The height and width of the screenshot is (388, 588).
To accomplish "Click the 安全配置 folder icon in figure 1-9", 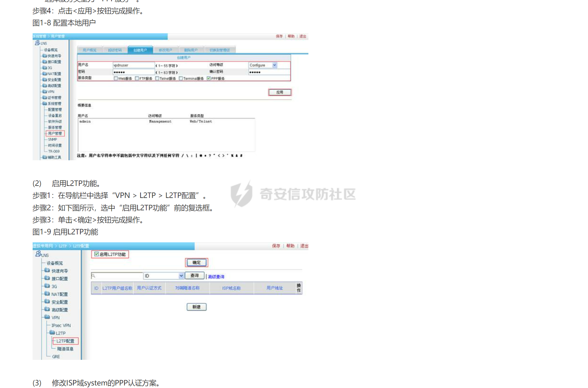I will click(x=47, y=302).
